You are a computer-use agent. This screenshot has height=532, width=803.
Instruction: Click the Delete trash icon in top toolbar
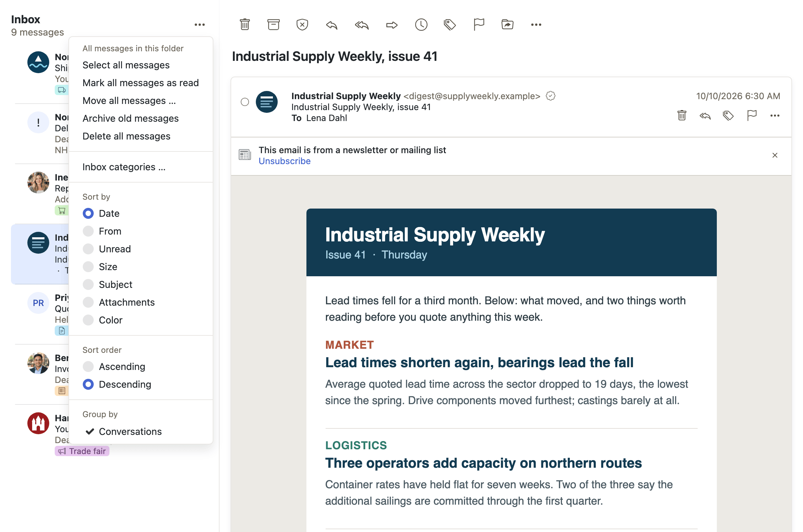[245, 25]
